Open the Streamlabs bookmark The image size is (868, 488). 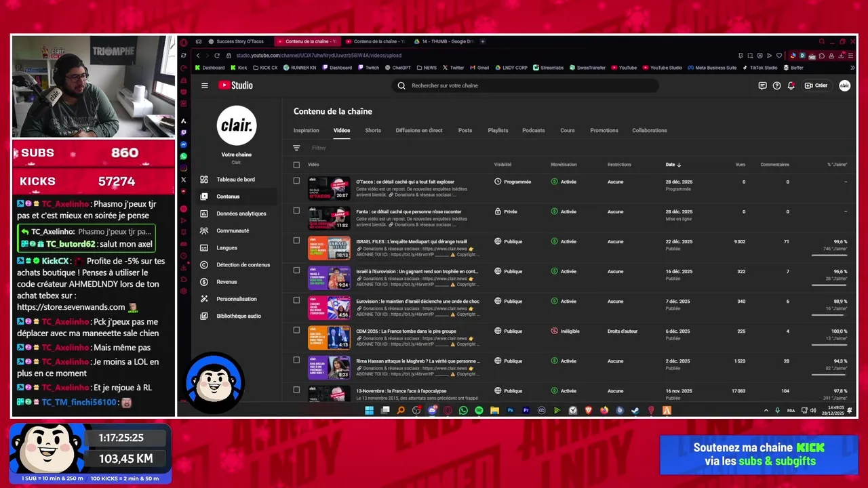coord(548,68)
